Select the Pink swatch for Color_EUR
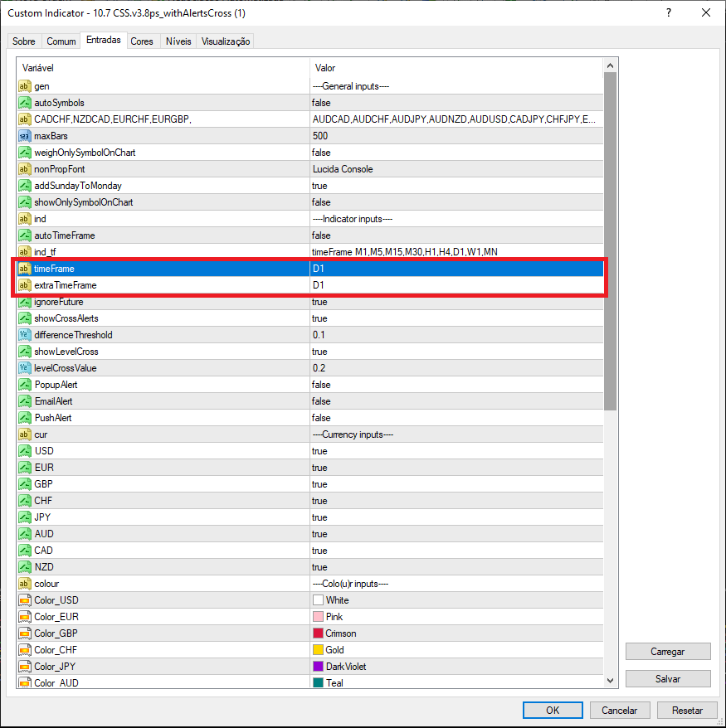This screenshot has width=726, height=728. point(318,617)
